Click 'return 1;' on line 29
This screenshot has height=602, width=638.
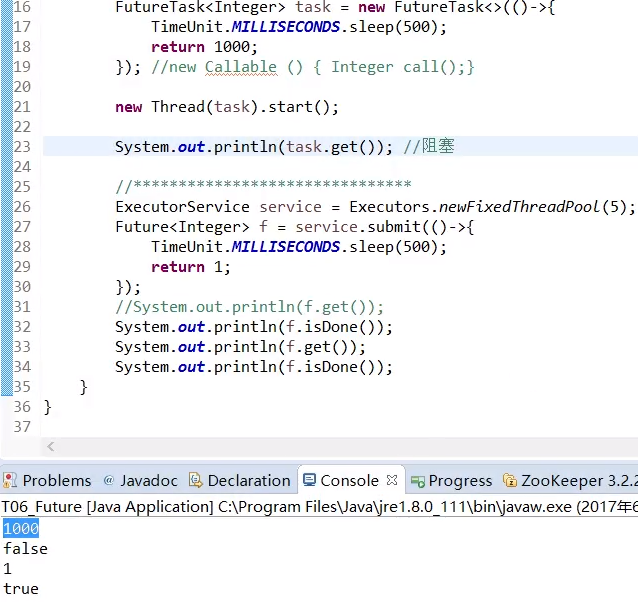pos(191,267)
